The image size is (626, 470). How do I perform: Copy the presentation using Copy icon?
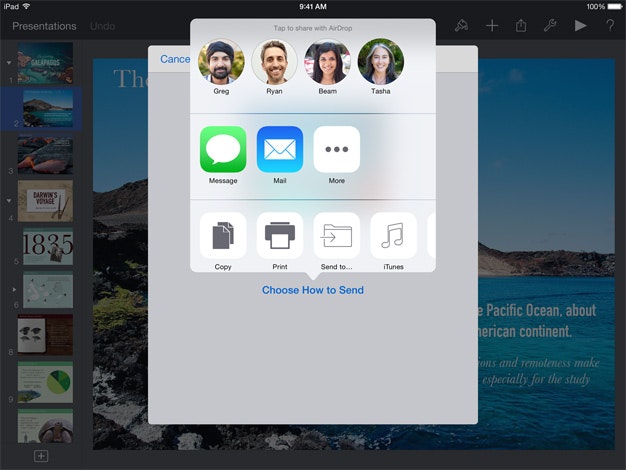pyautogui.click(x=223, y=236)
